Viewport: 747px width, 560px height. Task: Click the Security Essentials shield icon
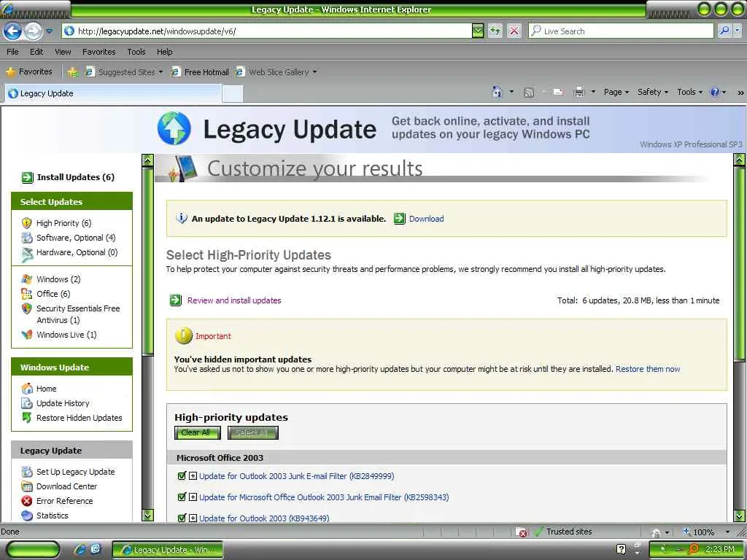[x=27, y=308]
